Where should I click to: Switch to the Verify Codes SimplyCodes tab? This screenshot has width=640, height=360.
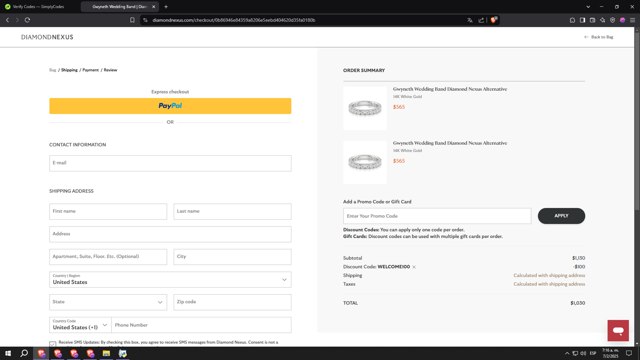coord(38,7)
